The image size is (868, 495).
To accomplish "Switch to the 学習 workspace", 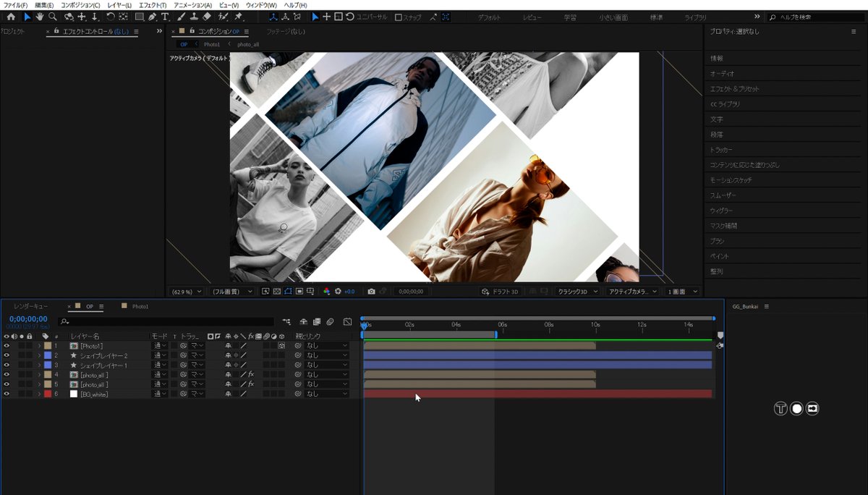I will pyautogui.click(x=571, y=17).
